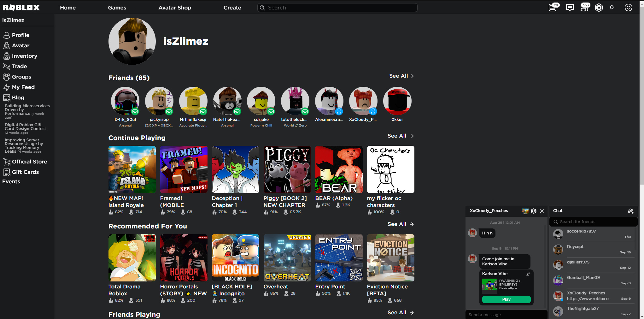The width and height of the screenshot is (644, 319).
Task: Open the Robux balance icon
Action: (x=599, y=8)
